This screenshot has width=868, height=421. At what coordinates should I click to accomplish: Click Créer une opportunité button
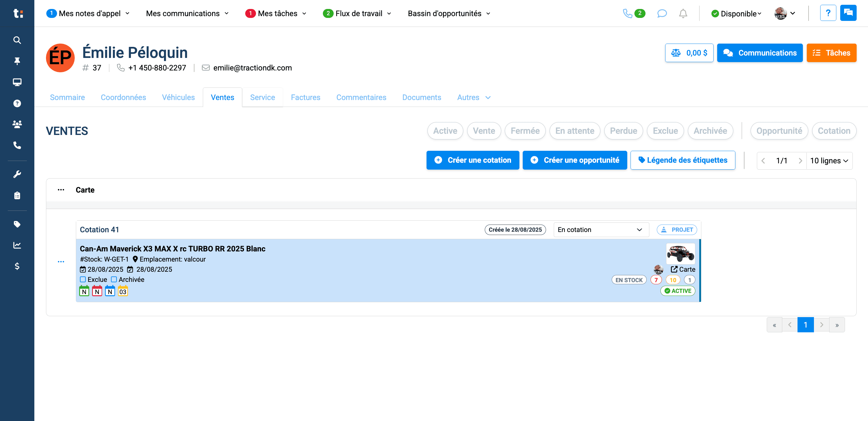pos(574,160)
